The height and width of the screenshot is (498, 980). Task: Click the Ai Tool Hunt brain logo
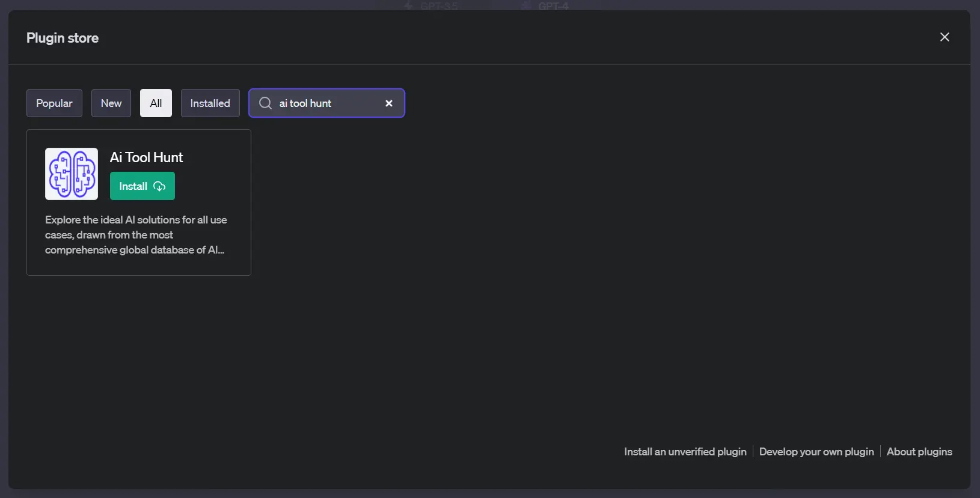(x=72, y=174)
